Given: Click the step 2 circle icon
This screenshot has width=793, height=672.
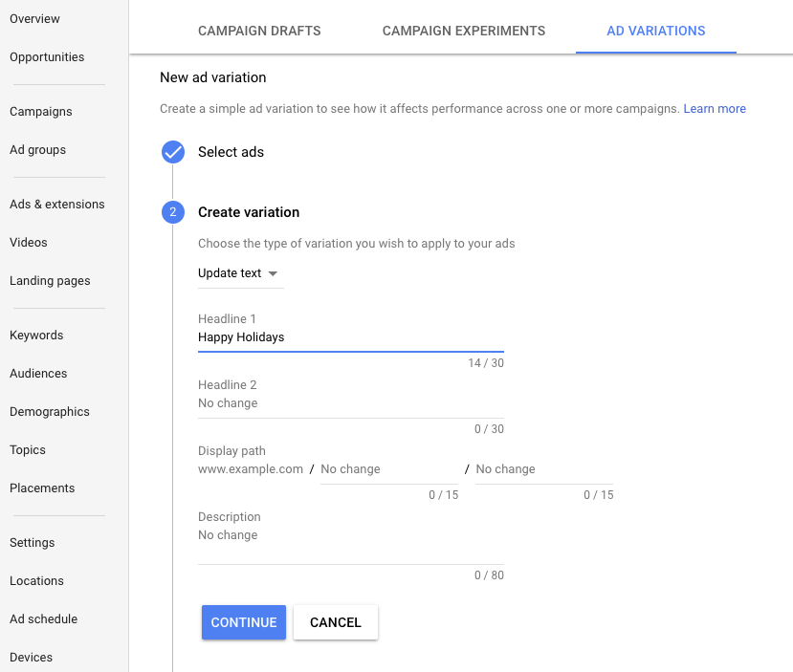Looking at the screenshot, I should click(x=173, y=212).
